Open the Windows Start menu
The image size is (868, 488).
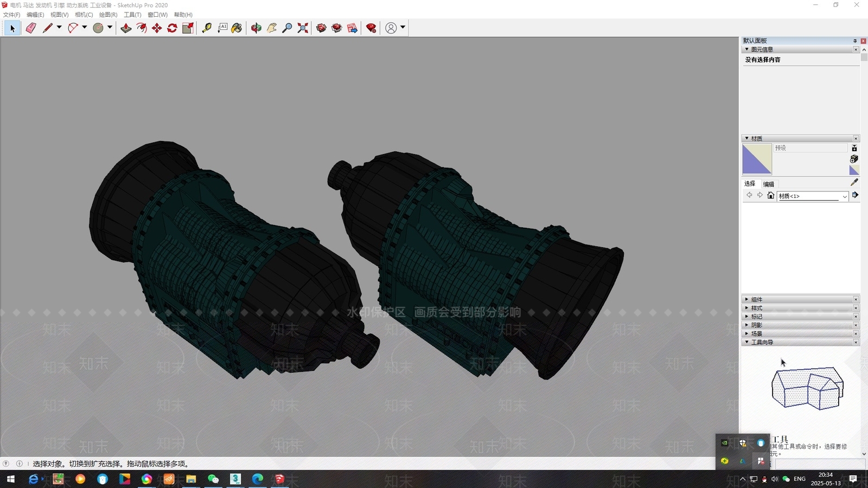[10, 479]
